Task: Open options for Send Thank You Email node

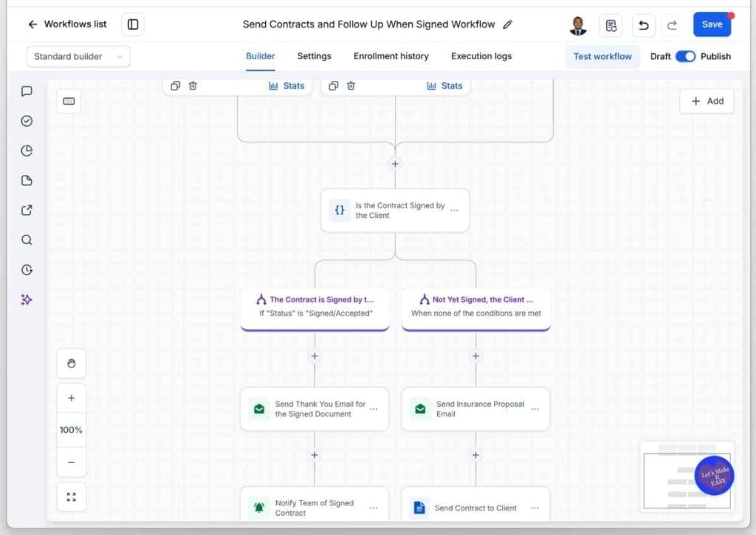Action: 374,409
